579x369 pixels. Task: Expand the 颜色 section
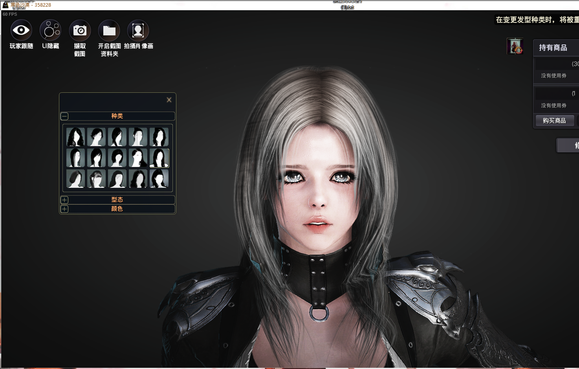[x=64, y=209]
